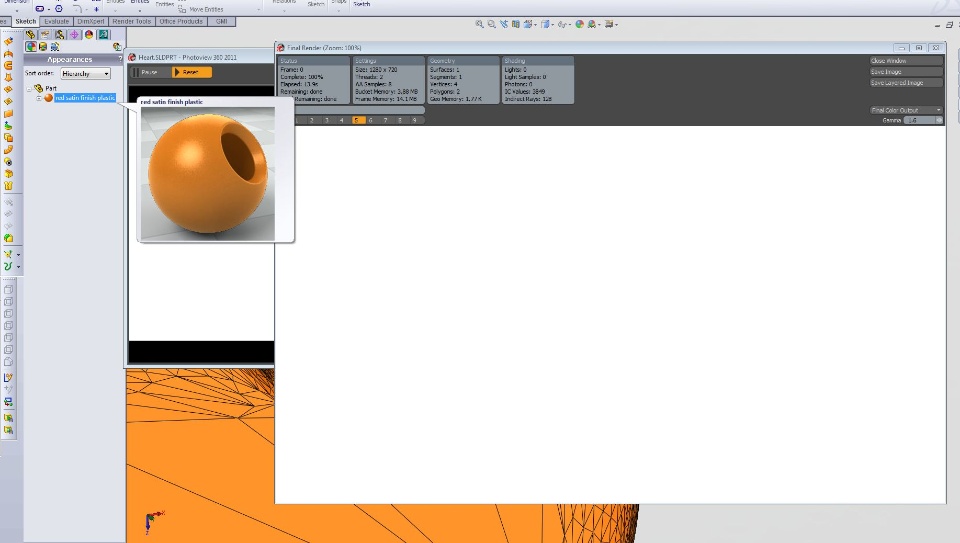Screen dimensions: 960x543
Task: Click the slot sketch tool icon
Action: (40, 9)
